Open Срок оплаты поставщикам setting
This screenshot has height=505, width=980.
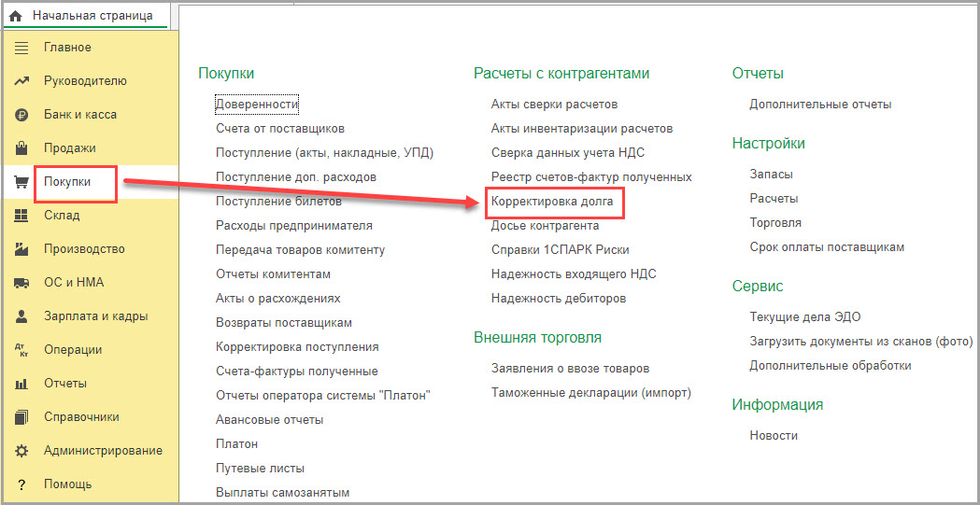point(827,247)
